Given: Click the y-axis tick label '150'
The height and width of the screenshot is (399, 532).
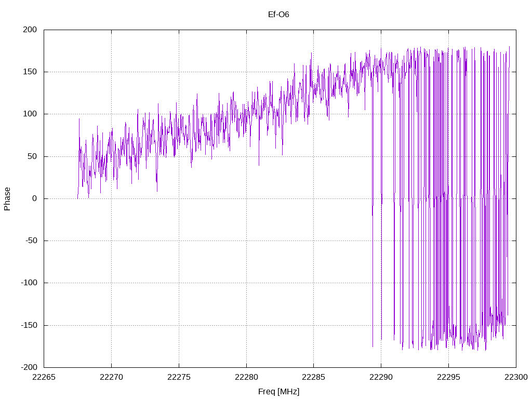Looking at the screenshot, I should click(x=30, y=72).
